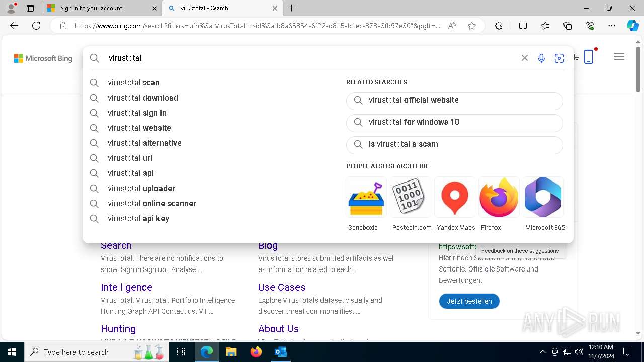Viewport: 644px width, 362px height.
Task: Click the Microsoft Bing logo
Action: 43,58
